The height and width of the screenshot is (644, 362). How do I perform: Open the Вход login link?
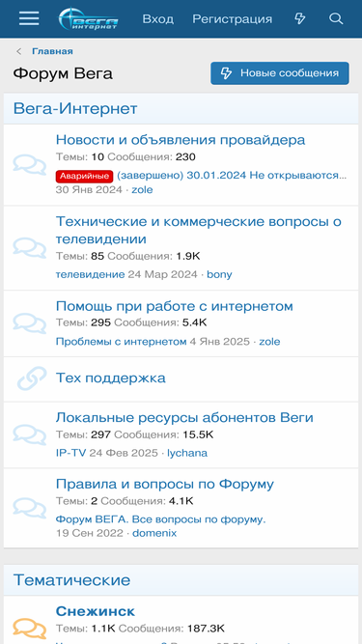coord(158,19)
